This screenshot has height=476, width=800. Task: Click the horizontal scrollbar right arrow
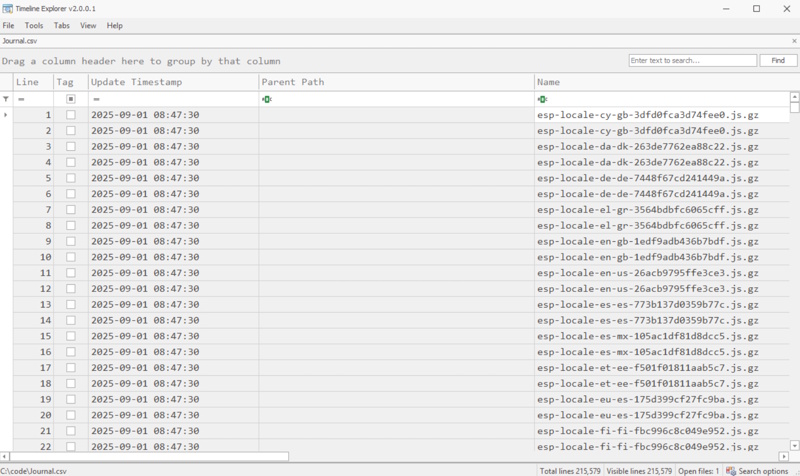click(x=784, y=456)
